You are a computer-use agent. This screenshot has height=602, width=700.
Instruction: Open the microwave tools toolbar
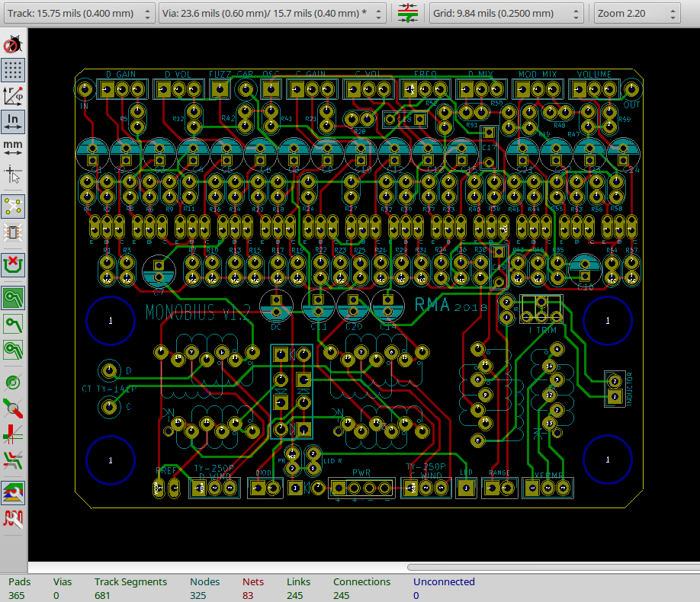pyautogui.click(x=13, y=519)
